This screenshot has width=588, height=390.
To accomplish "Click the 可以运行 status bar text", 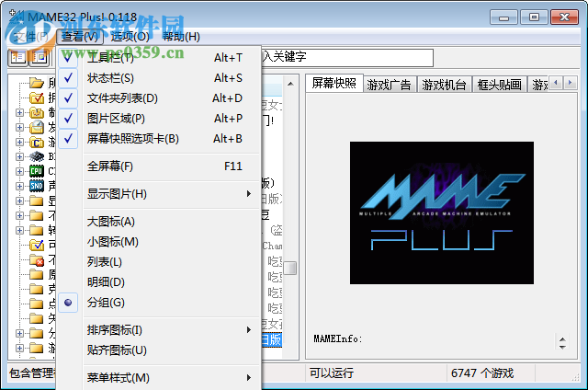I will (x=332, y=373).
